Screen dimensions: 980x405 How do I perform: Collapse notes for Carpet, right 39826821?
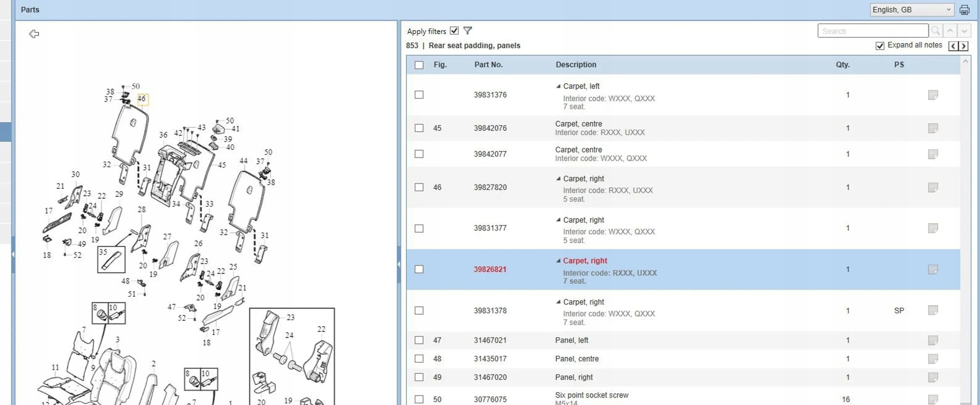point(558,261)
